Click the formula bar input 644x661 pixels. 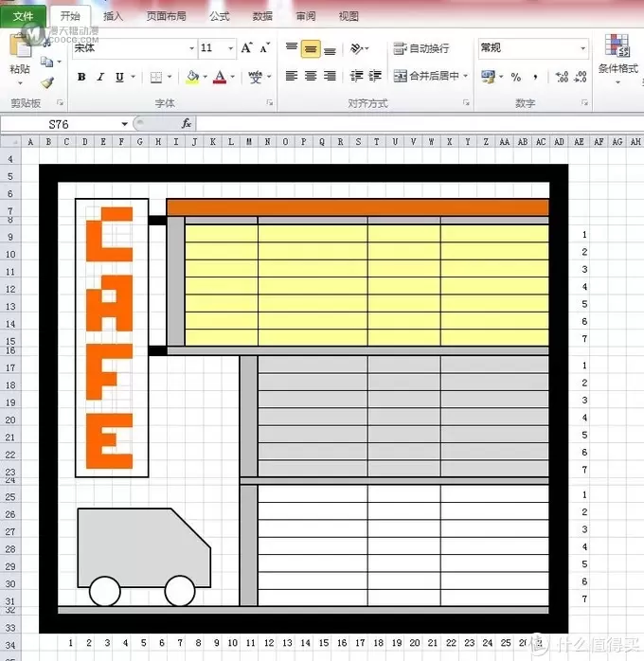420,124
